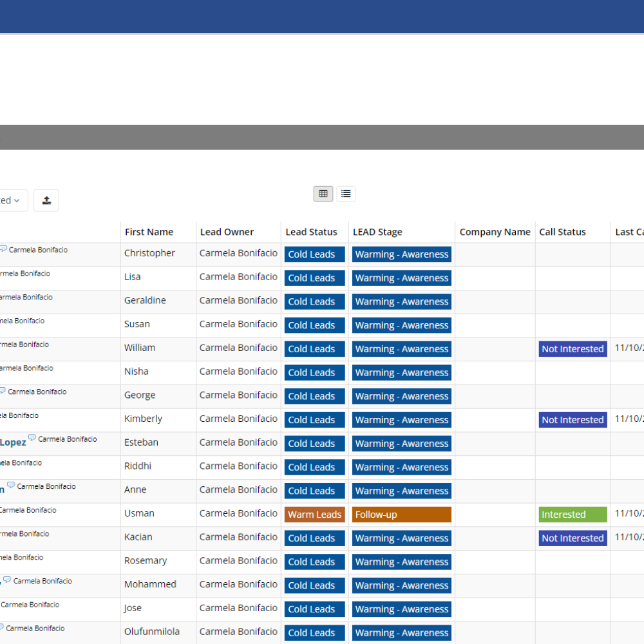Select the first name Nisha

tap(137, 372)
